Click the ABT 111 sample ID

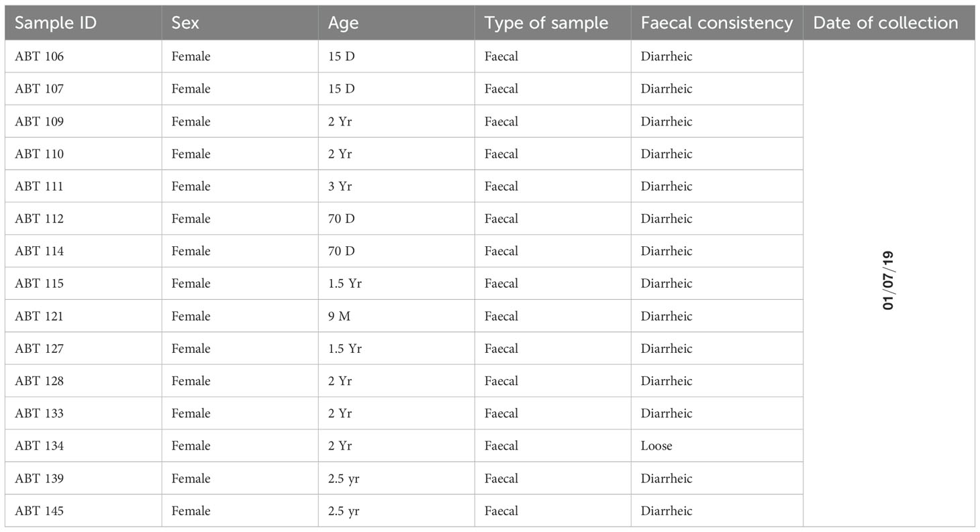point(39,187)
